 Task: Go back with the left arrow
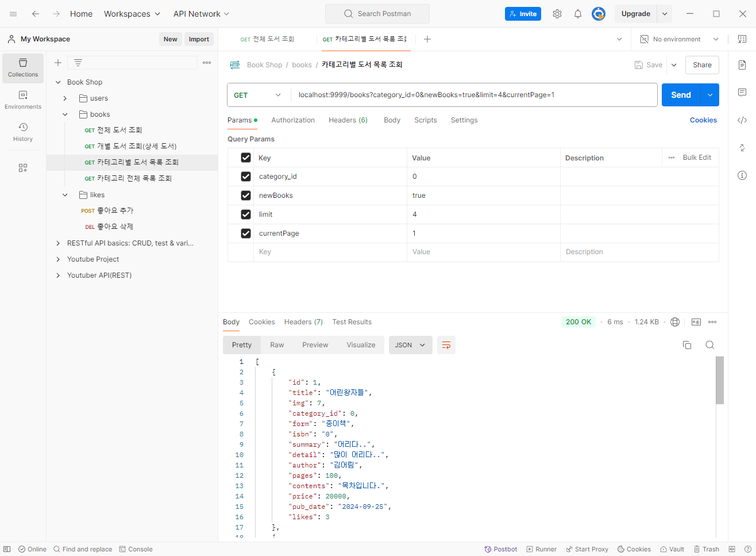coord(36,14)
